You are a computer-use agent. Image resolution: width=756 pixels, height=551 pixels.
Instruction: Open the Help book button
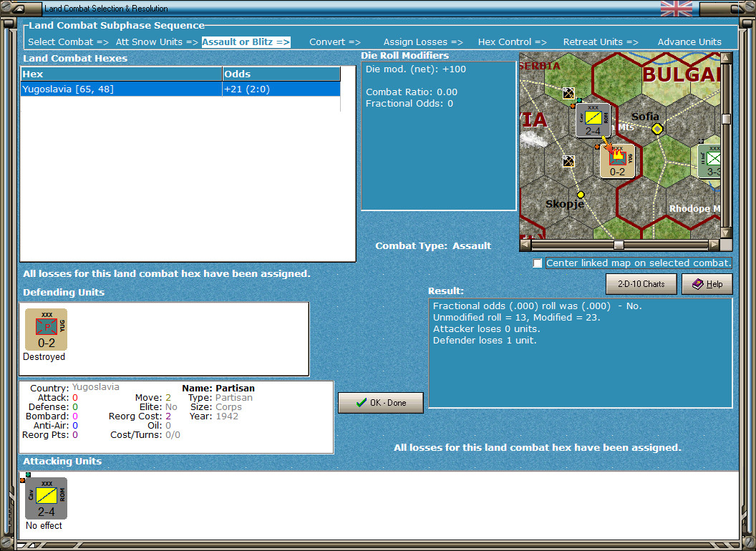click(707, 284)
